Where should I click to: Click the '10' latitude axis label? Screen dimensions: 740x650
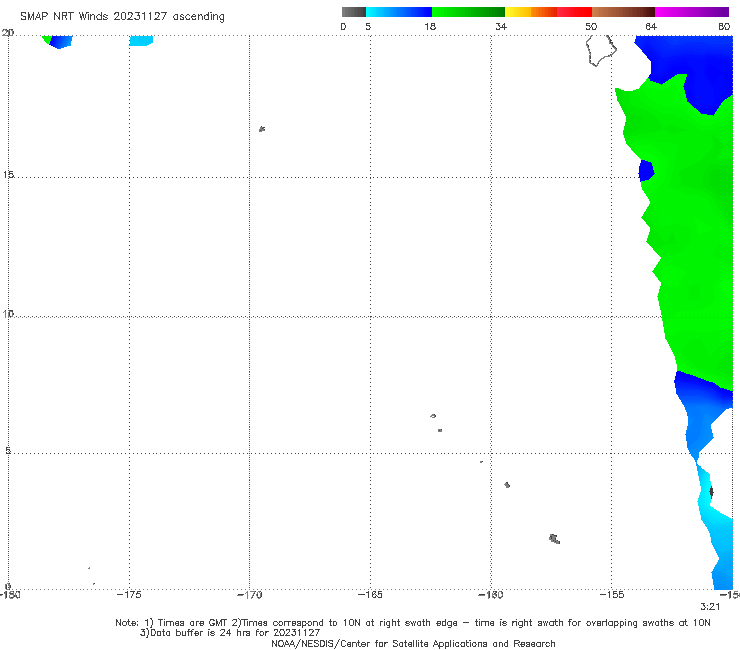8,313
